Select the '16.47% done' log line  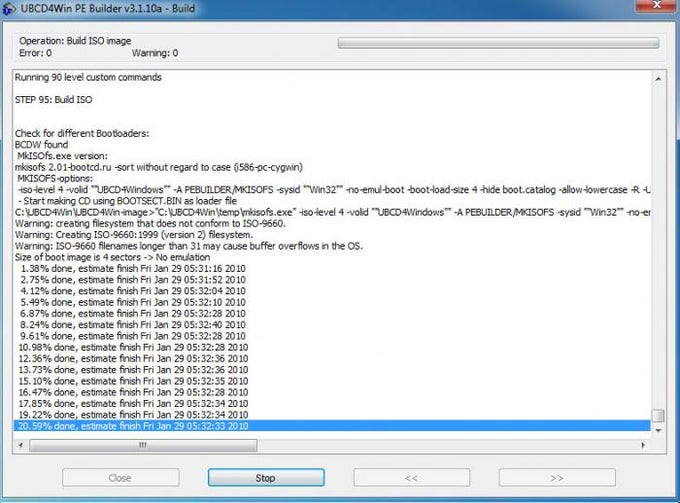tap(332, 392)
